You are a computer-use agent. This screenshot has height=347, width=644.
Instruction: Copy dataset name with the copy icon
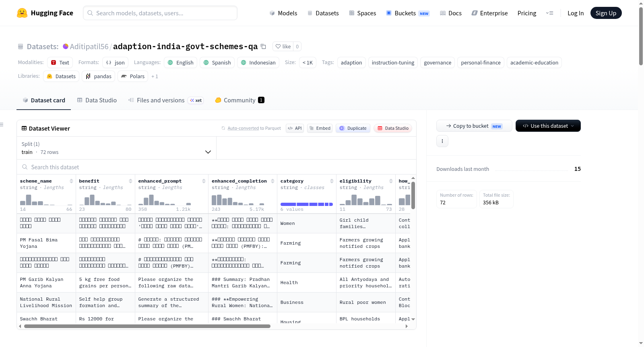click(263, 46)
